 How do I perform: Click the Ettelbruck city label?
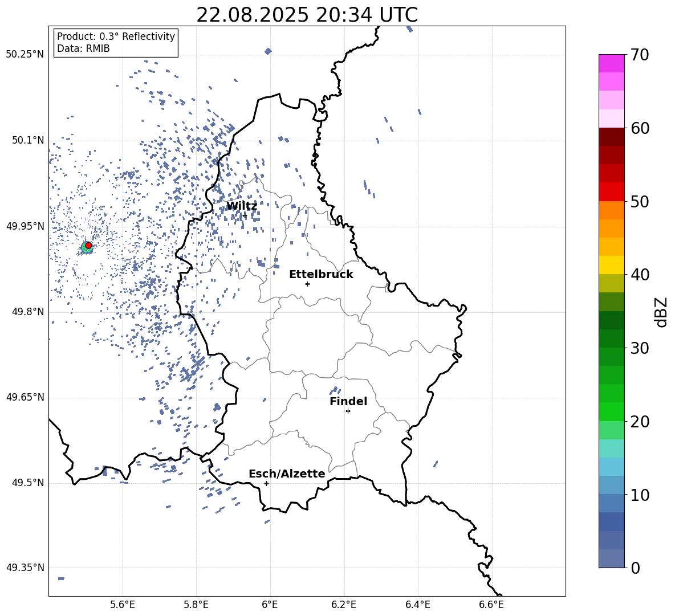[x=321, y=275]
